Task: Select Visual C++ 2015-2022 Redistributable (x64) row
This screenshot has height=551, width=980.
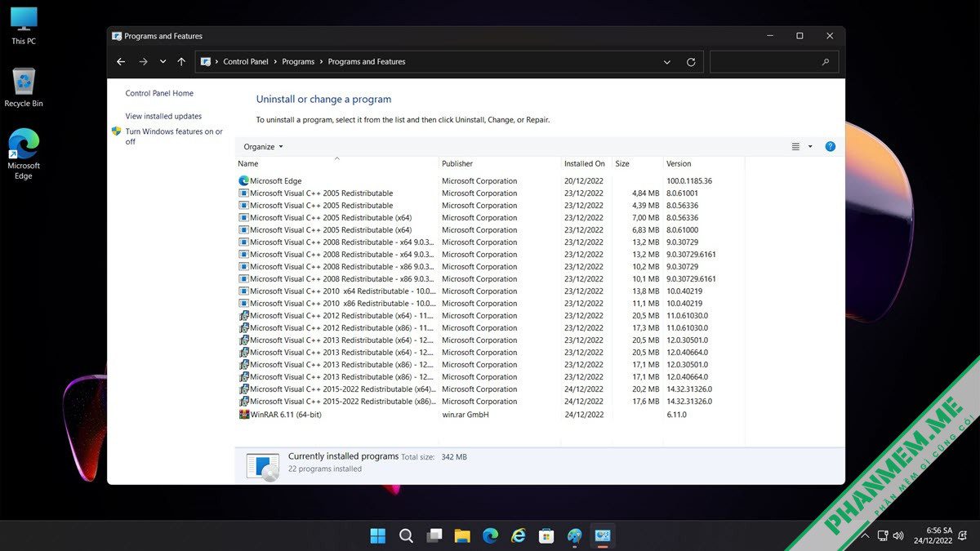Action: [x=491, y=389]
